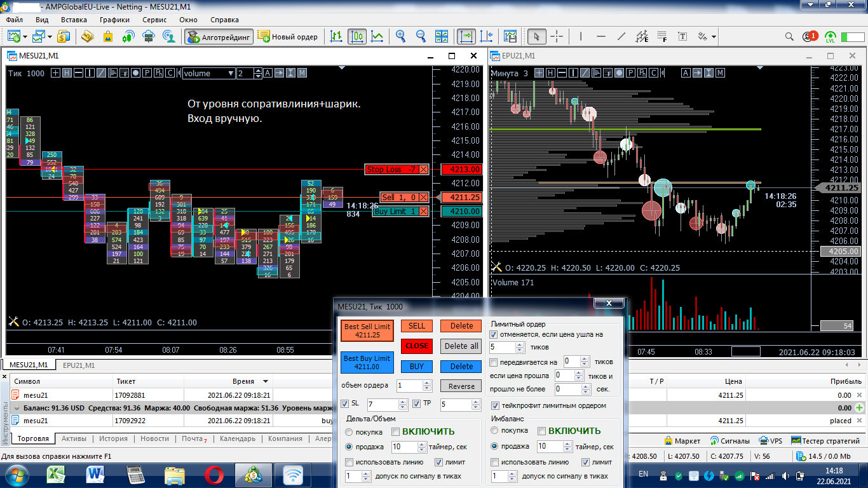Draw a vertical line on chart
The width and height of the screenshot is (868, 488).
pyautogui.click(x=581, y=37)
